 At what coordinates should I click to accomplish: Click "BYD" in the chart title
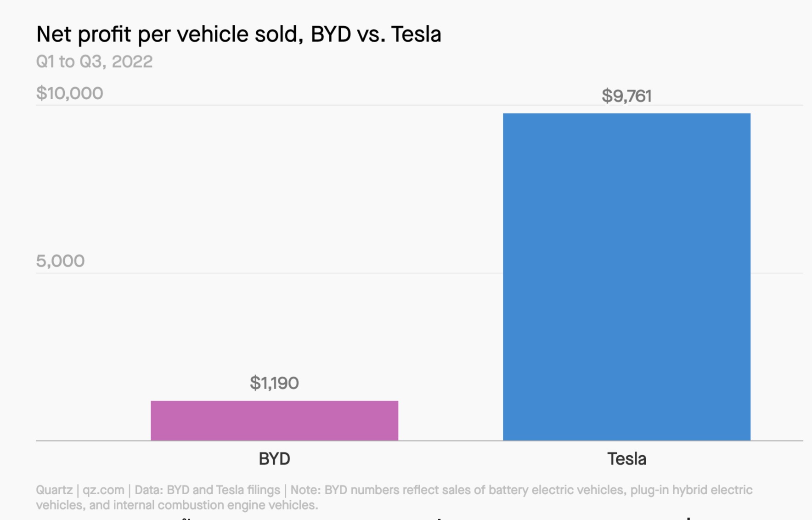[x=331, y=34]
